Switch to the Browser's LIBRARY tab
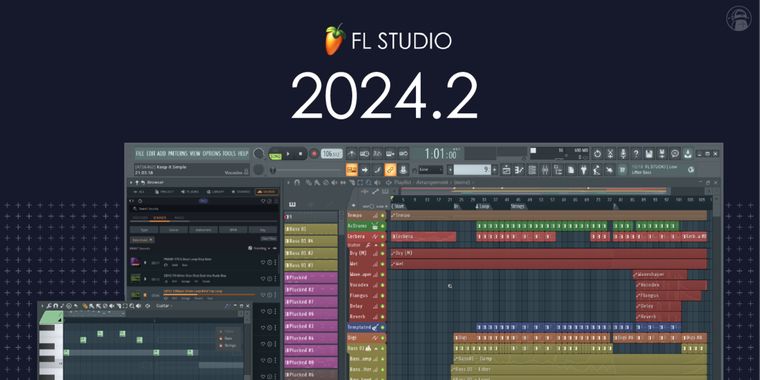Screen dimensions: 760x380 tap(215, 192)
